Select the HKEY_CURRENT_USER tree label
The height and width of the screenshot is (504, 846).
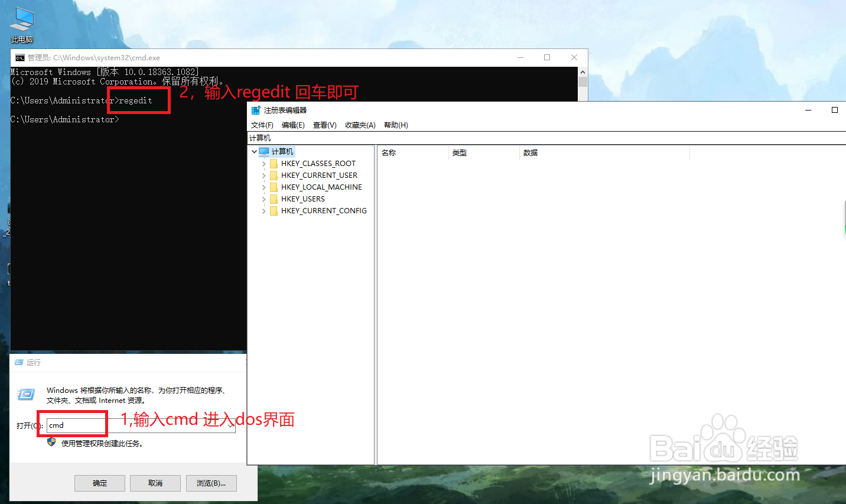(319, 175)
